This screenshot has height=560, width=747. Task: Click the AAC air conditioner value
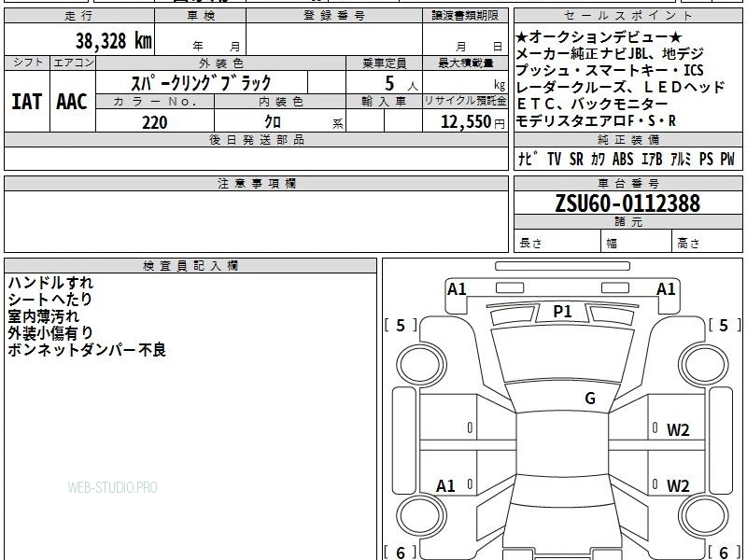(x=72, y=101)
